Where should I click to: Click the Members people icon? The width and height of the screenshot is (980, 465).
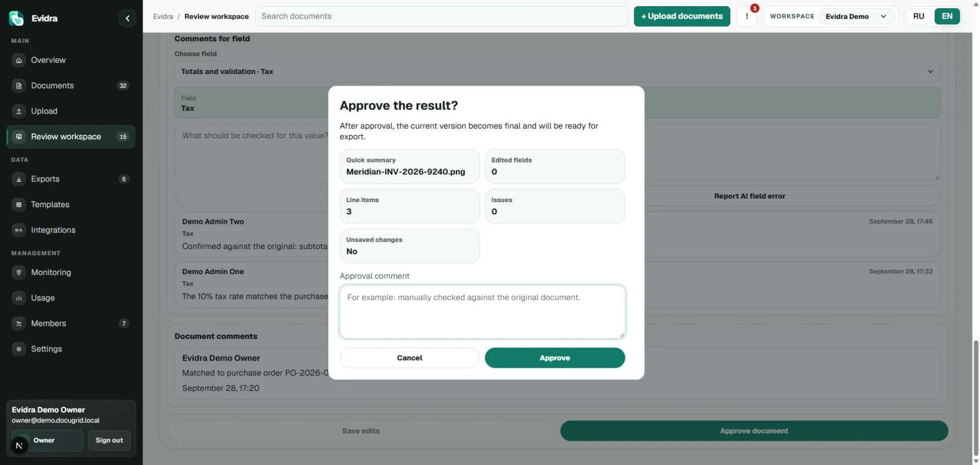[x=19, y=324]
